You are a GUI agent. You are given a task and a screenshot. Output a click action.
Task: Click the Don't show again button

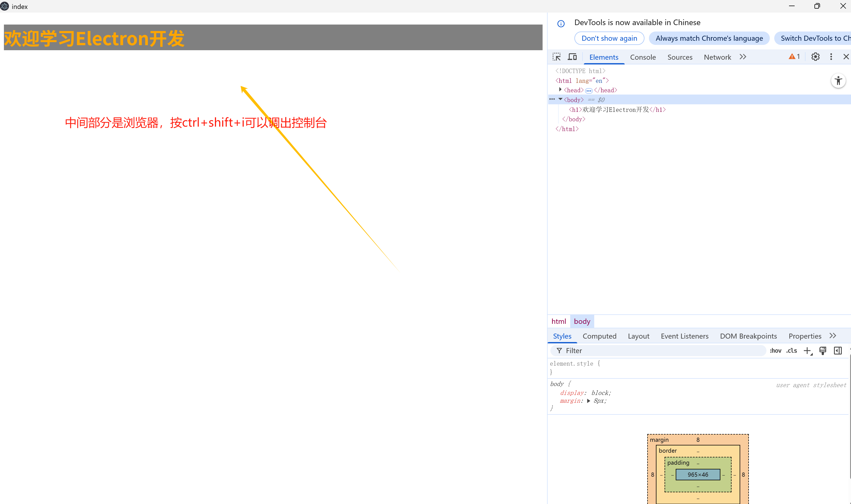[609, 38]
